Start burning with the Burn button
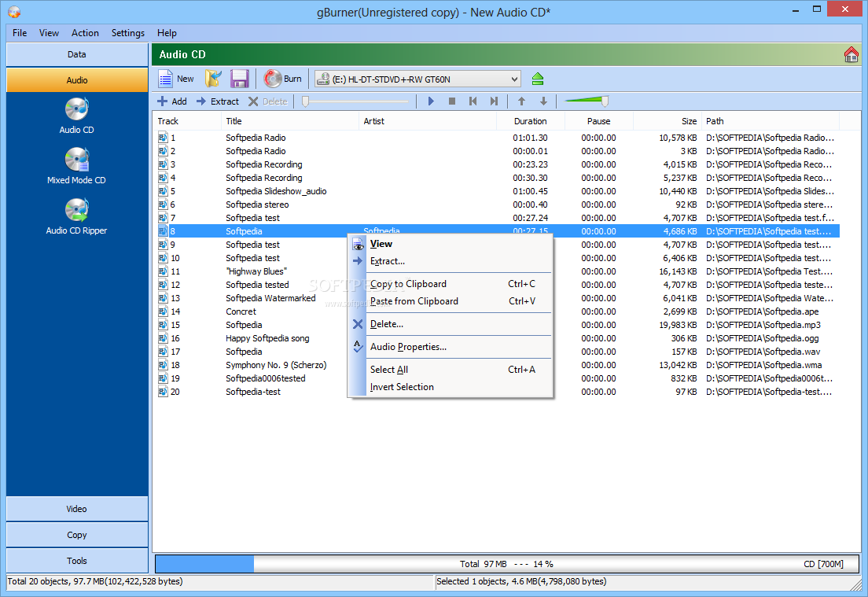 283,79
